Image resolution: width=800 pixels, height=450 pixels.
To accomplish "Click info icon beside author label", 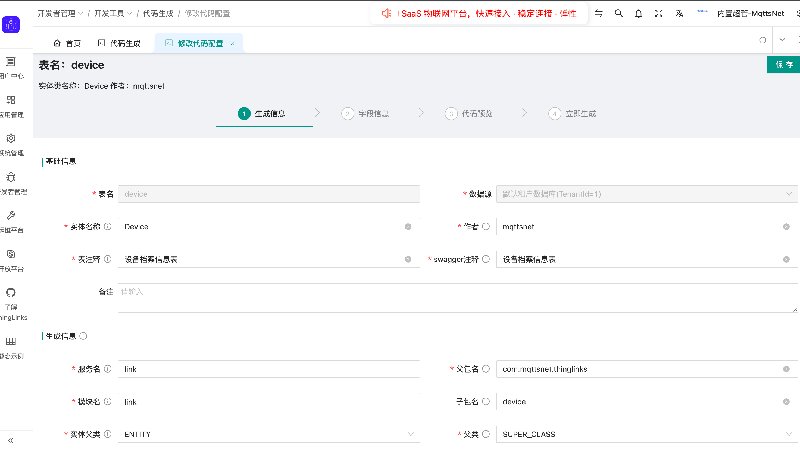I will click(486, 227).
